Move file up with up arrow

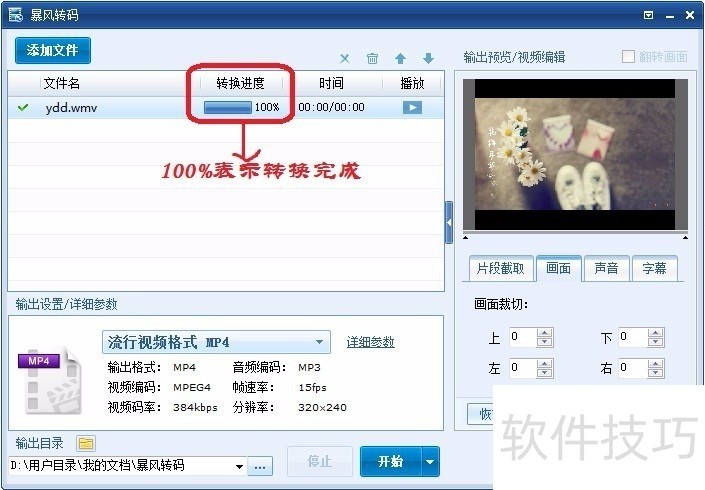coord(400,58)
